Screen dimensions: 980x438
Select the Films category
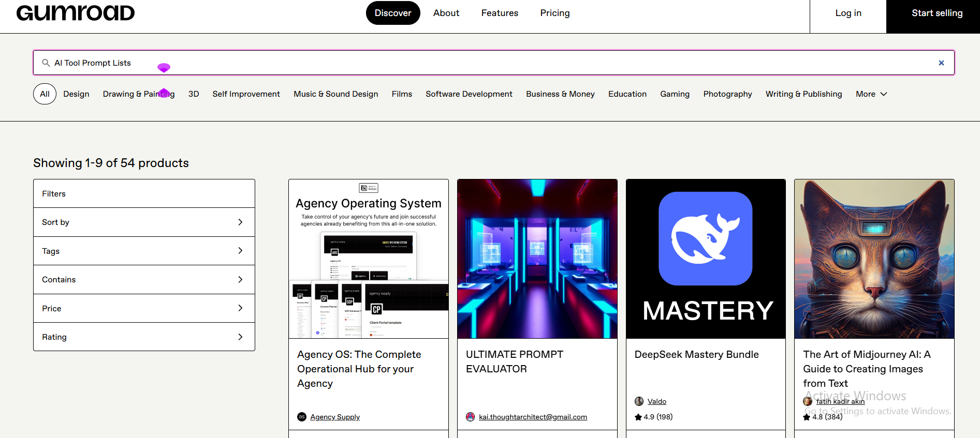402,94
